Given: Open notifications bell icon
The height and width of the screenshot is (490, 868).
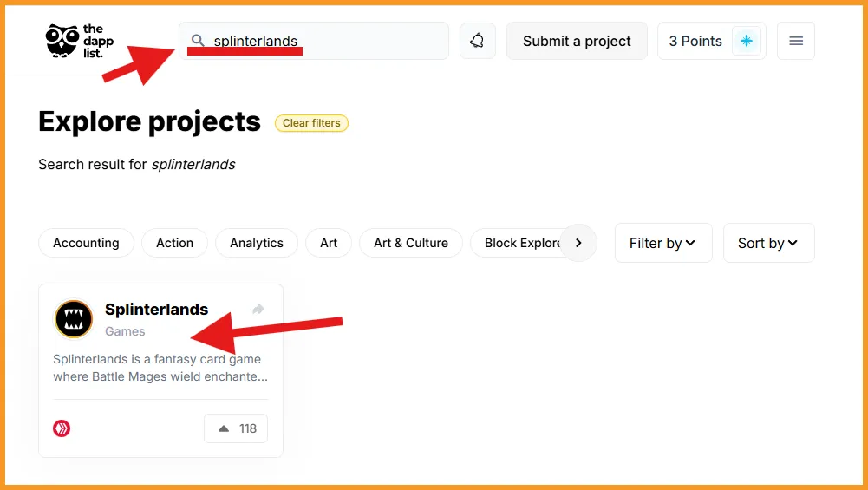Looking at the screenshot, I should 477,41.
